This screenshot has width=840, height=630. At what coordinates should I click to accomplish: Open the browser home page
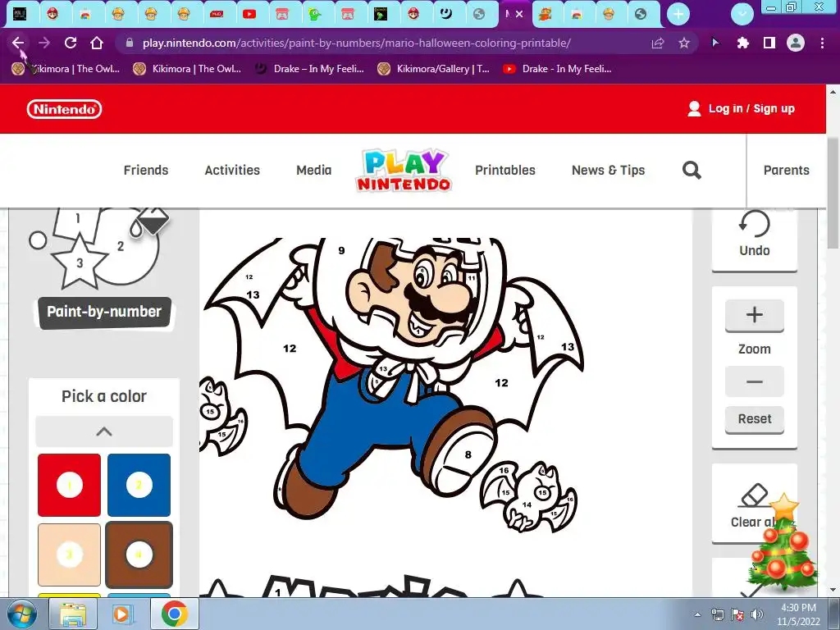coord(97,43)
